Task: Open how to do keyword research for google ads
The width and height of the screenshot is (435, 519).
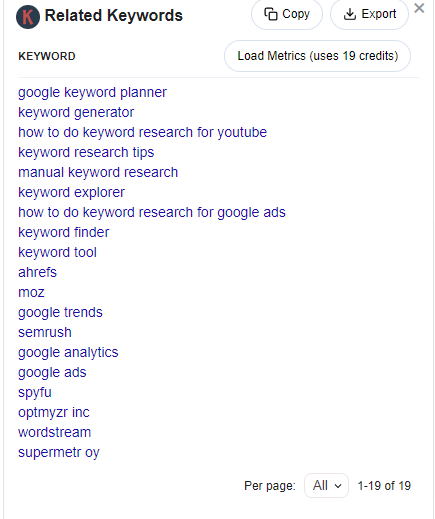Action: point(152,213)
